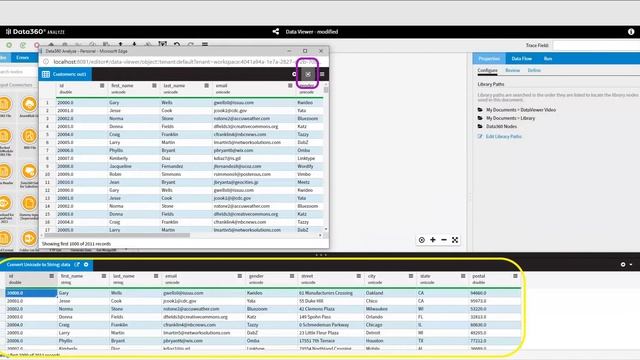
Task: Click My Documents > DataViewer Video path
Action: click(x=520, y=110)
